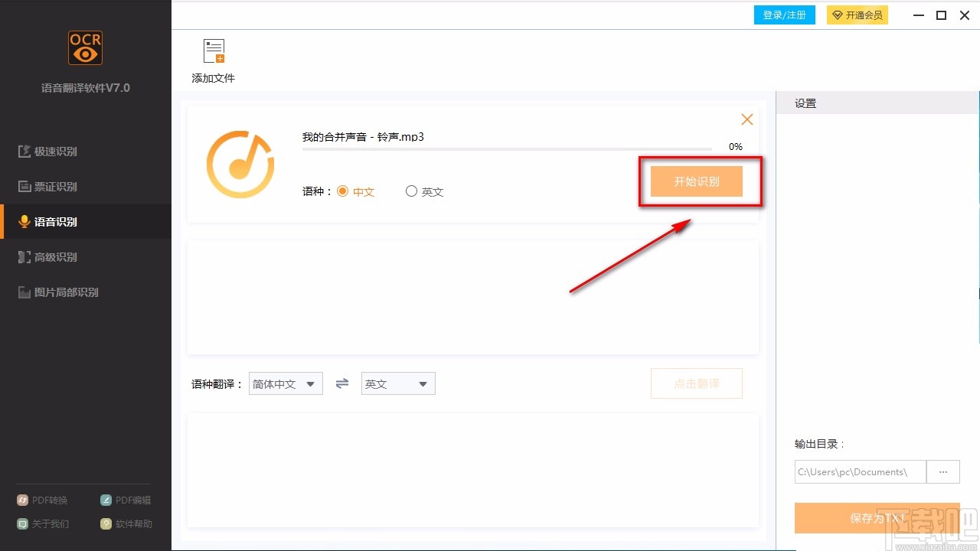Swap translation languages with the arrows icon

(x=342, y=383)
